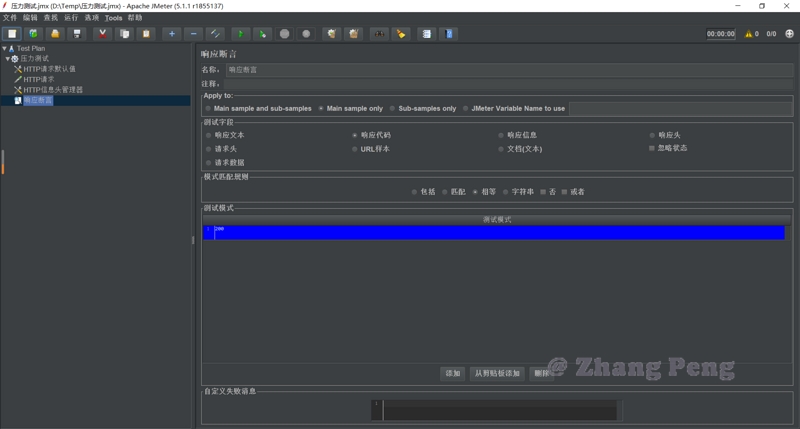Click the yellow warning triangle log icon

coord(748,34)
